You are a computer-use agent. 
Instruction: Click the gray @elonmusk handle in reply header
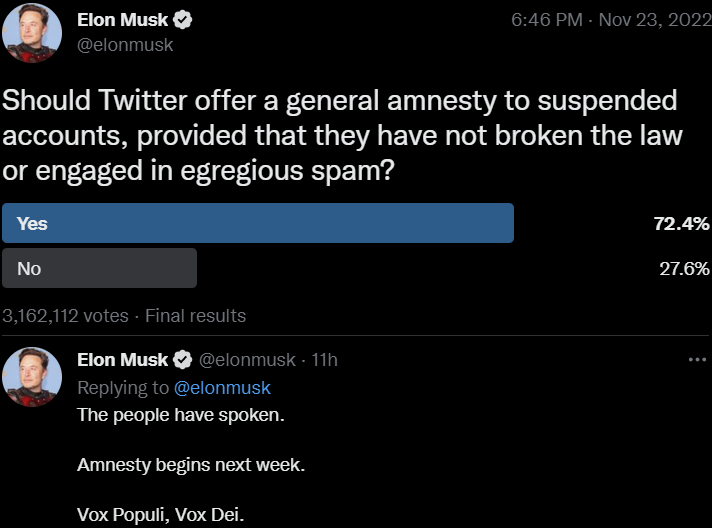pos(250,360)
